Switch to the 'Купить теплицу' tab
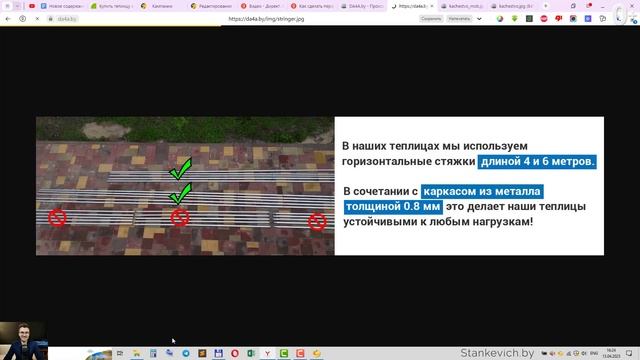 (x=112, y=6)
